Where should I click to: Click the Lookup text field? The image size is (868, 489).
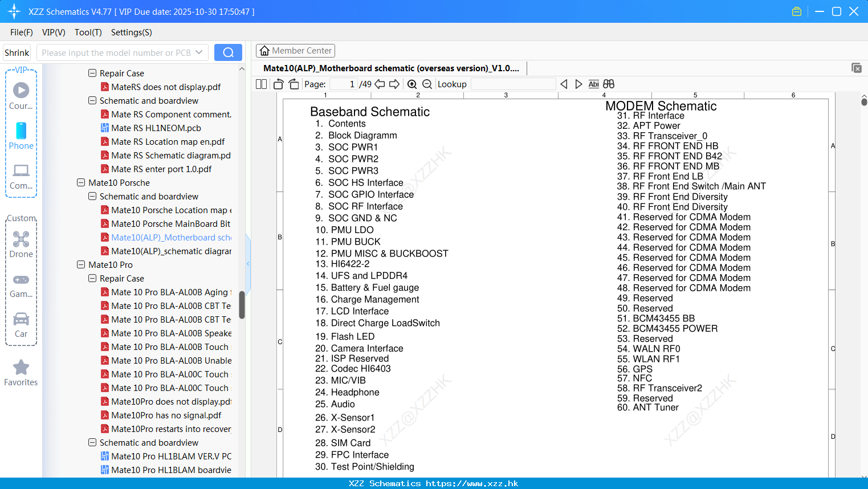click(513, 84)
